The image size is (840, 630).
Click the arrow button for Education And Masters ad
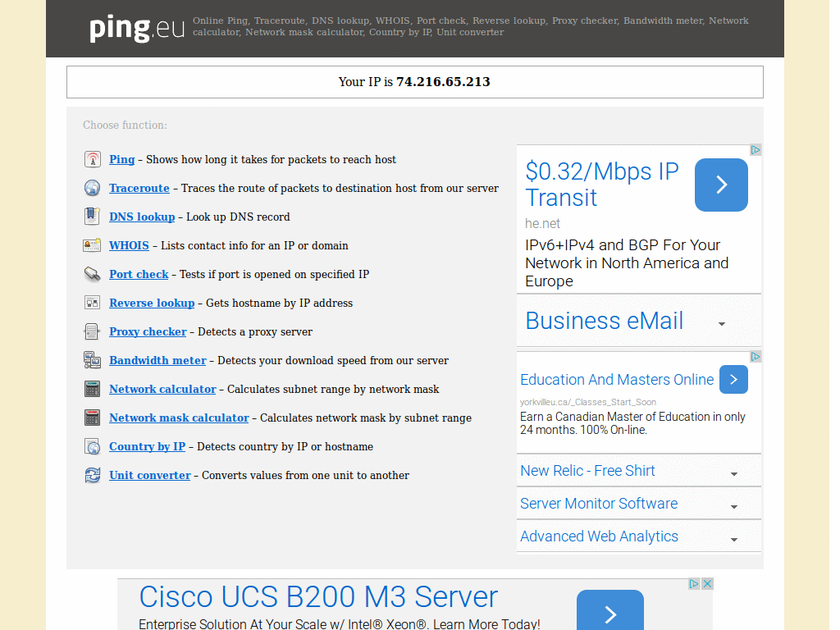tap(733, 379)
